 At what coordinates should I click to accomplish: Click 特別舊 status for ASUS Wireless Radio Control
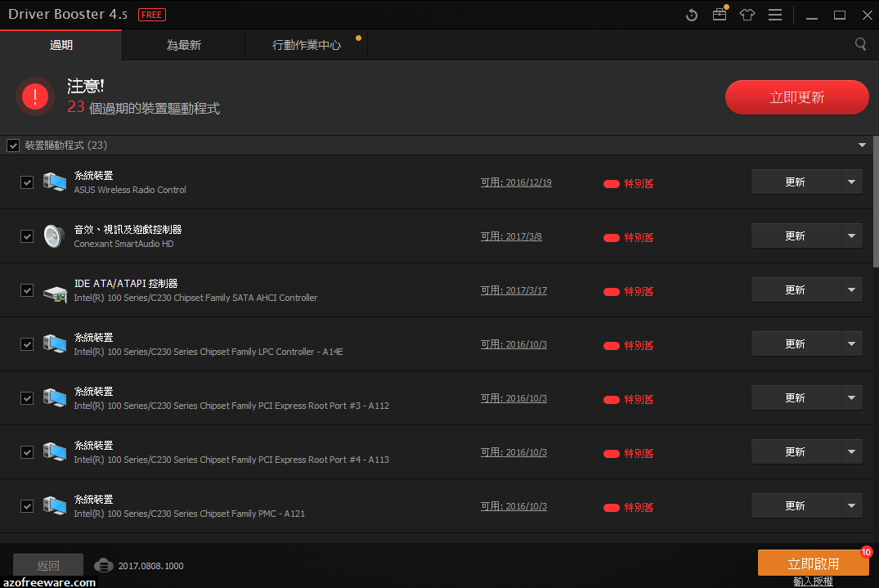coord(629,183)
